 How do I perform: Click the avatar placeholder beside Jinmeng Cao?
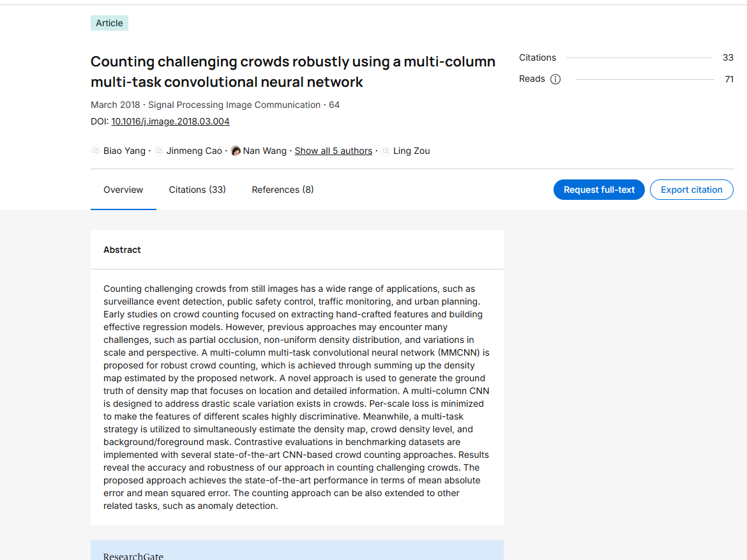(x=159, y=151)
